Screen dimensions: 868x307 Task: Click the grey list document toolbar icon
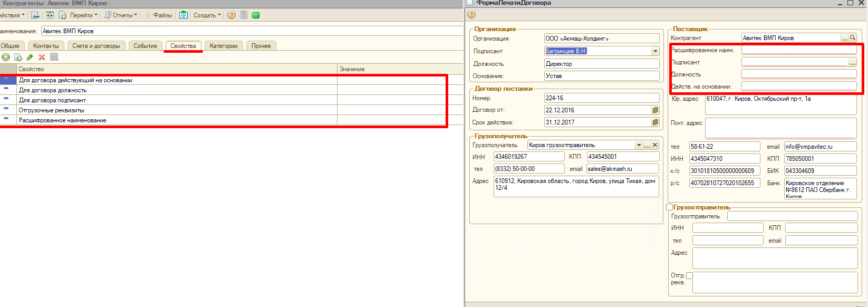click(x=244, y=15)
